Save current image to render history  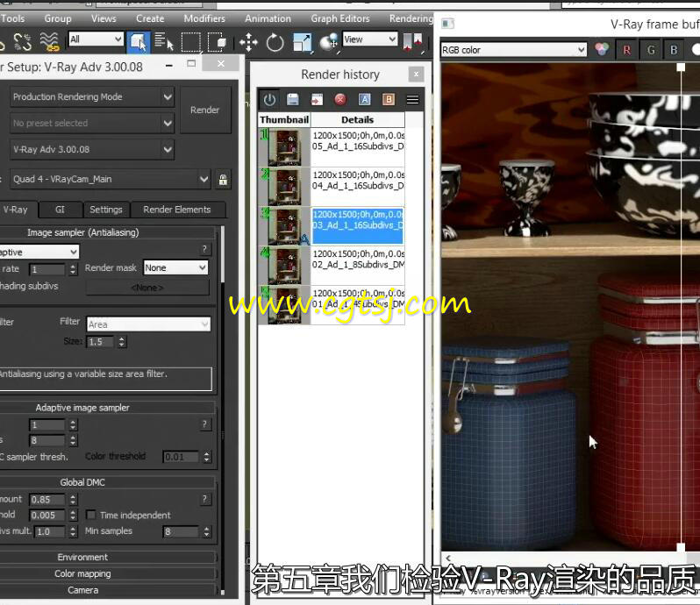(x=293, y=99)
